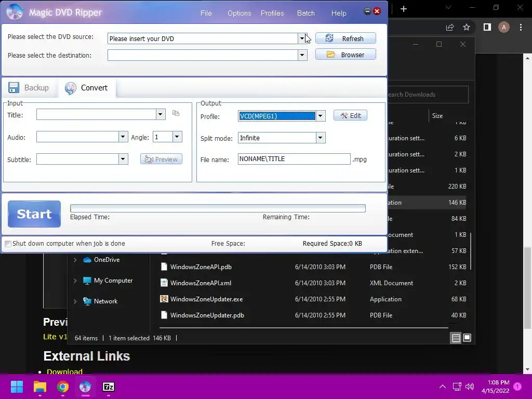
Task: Open the destination dropdown
Action: [302, 55]
